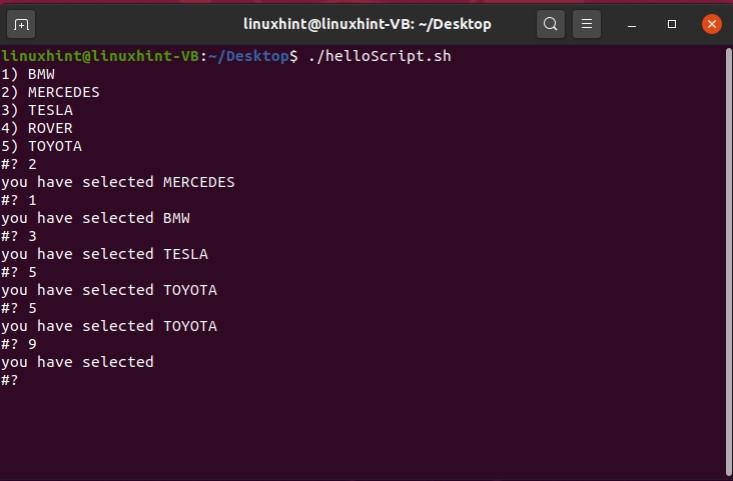Click the "you have selected BMW" line
This screenshot has width=733, height=481.
click(95, 218)
